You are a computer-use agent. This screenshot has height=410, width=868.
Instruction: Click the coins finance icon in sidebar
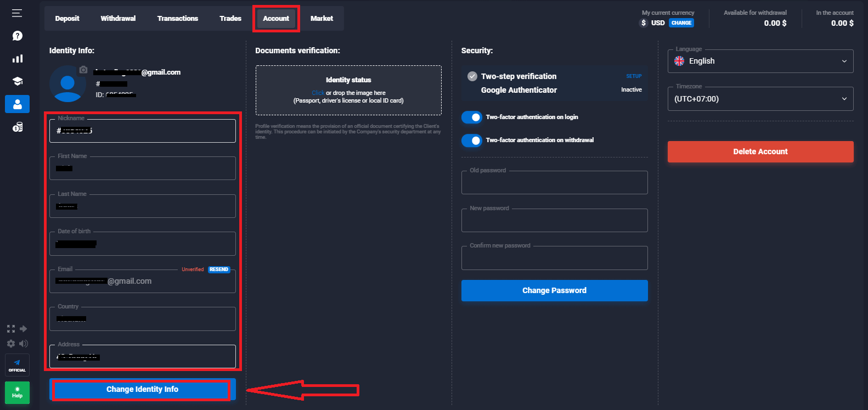pyautogui.click(x=18, y=127)
